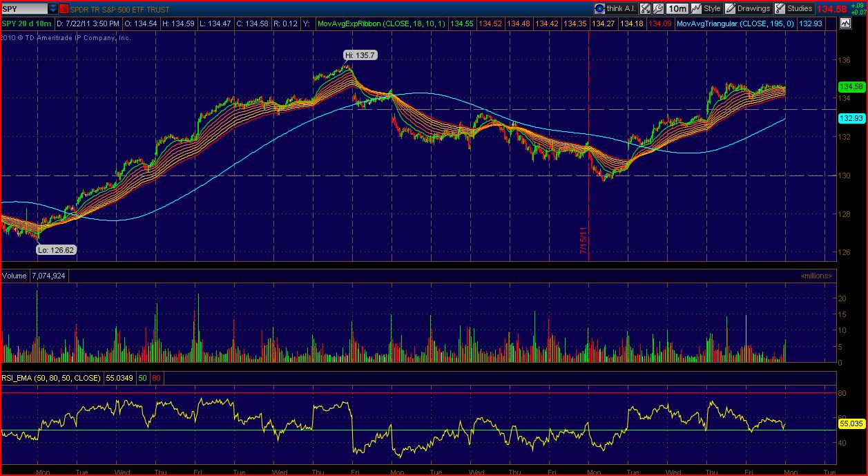Viewport: 868px width, 476px height.
Task: Open the Studies menu
Action: point(793,9)
